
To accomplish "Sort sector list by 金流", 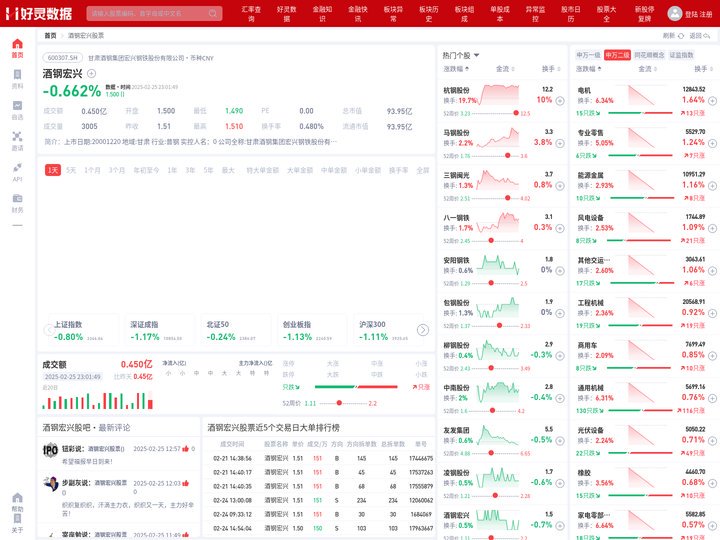I will point(647,69).
